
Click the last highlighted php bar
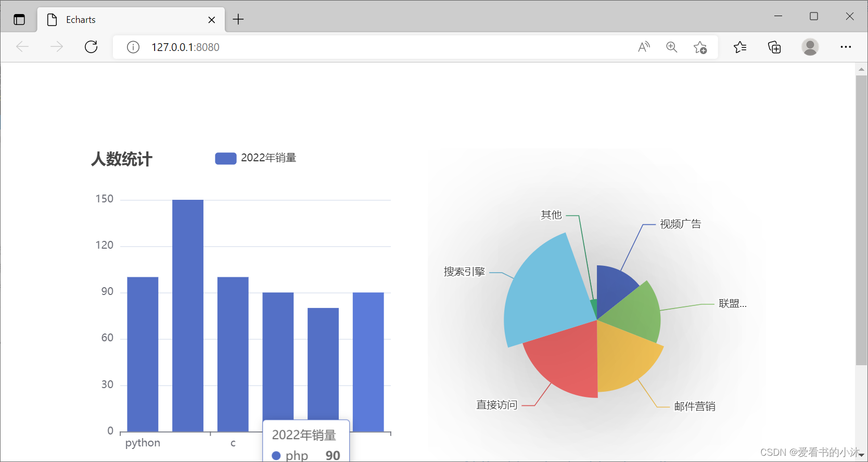tap(368, 362)
